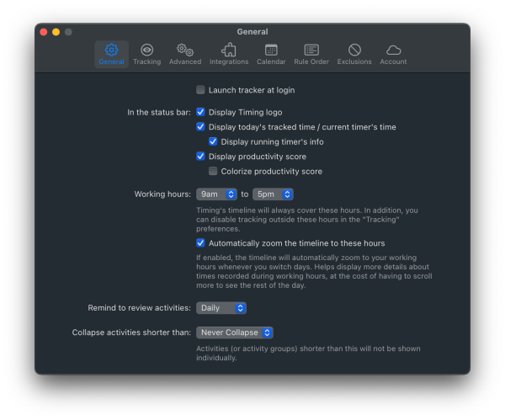Toggle Automatically zoom the timeline checkbox
Image resolution: width=505 pixels, height=420 pixels.
click(201, 243)
